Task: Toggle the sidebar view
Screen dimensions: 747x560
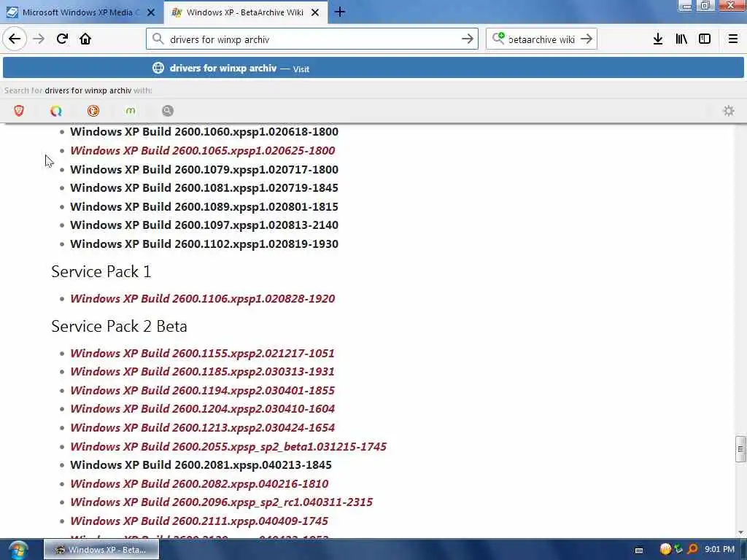Action: click(705, 39)
